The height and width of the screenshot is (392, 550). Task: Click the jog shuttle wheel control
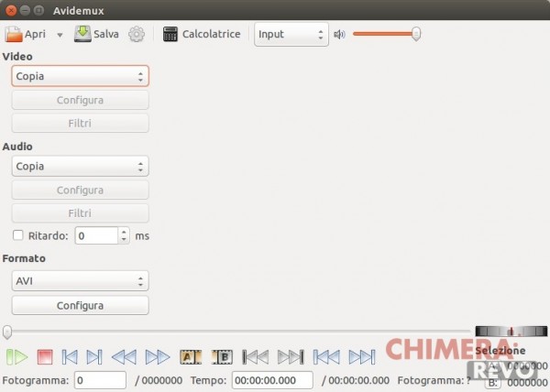tap(511, 331)
